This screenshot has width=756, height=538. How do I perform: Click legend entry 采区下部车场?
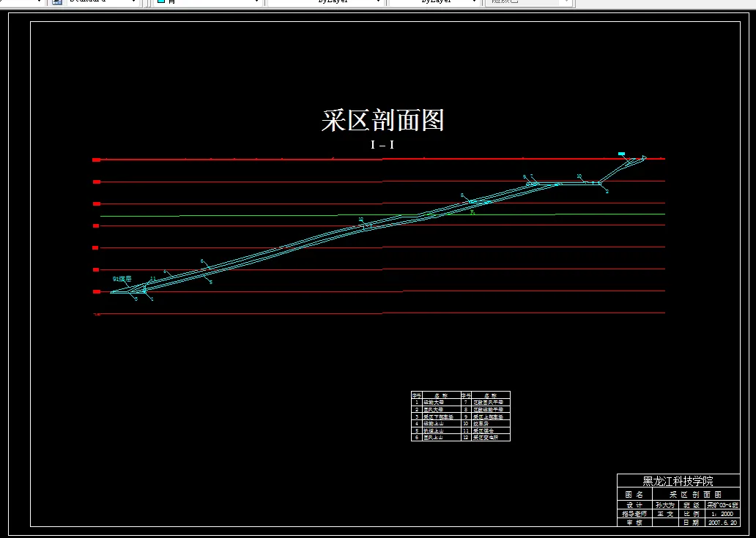438,416
